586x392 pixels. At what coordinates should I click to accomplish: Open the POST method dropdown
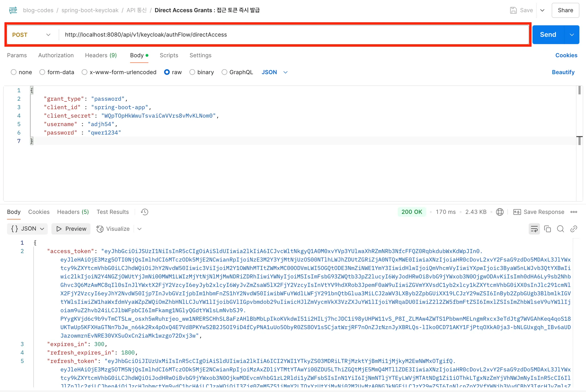[x=31, y=35]
